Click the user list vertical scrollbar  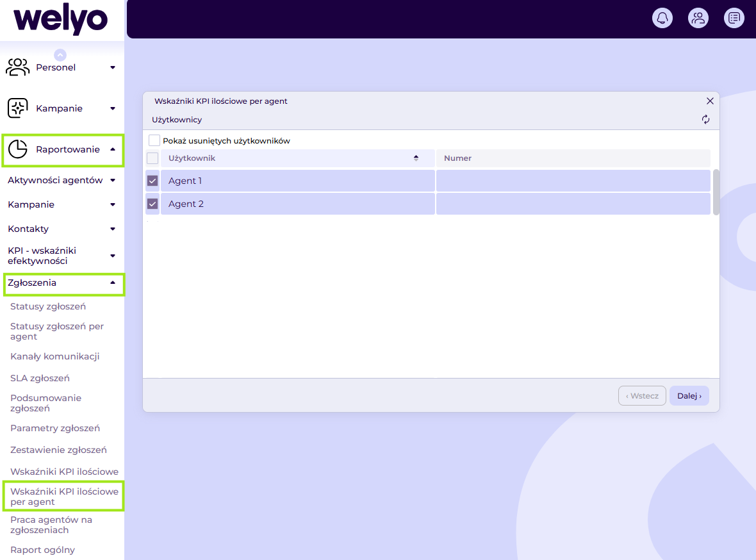(716, 192)
